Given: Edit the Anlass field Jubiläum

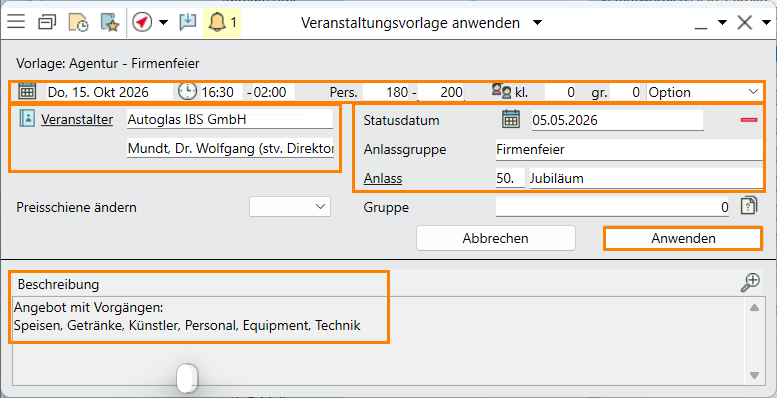Looking at the screenshot, I should (646, 178).
